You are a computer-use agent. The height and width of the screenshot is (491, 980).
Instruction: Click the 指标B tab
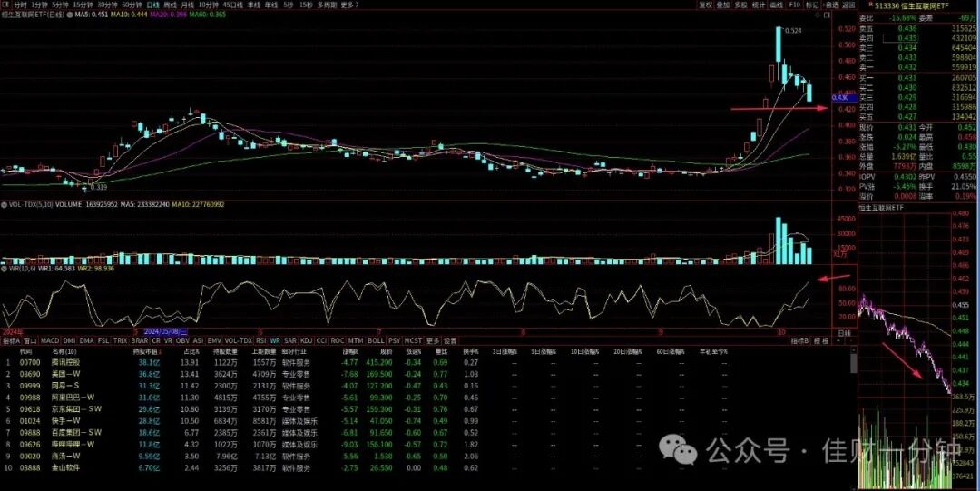(x=799, y=341)
